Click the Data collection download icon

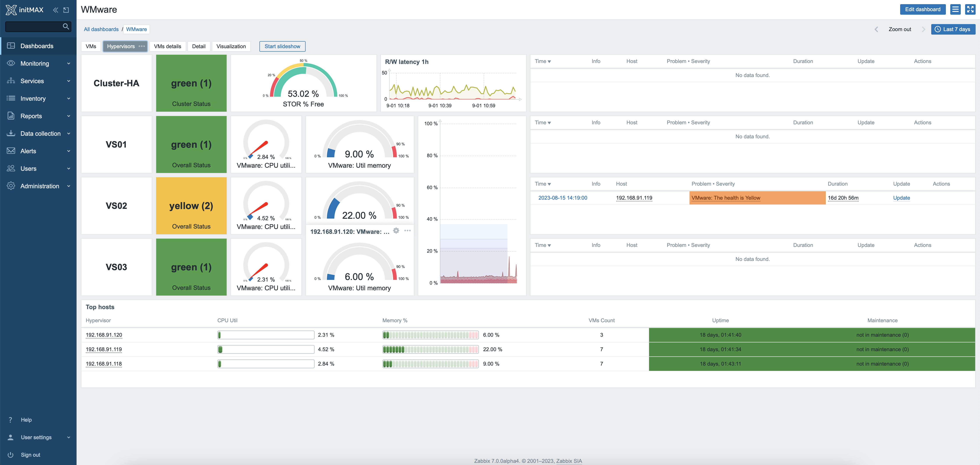(x=11, y=133)
